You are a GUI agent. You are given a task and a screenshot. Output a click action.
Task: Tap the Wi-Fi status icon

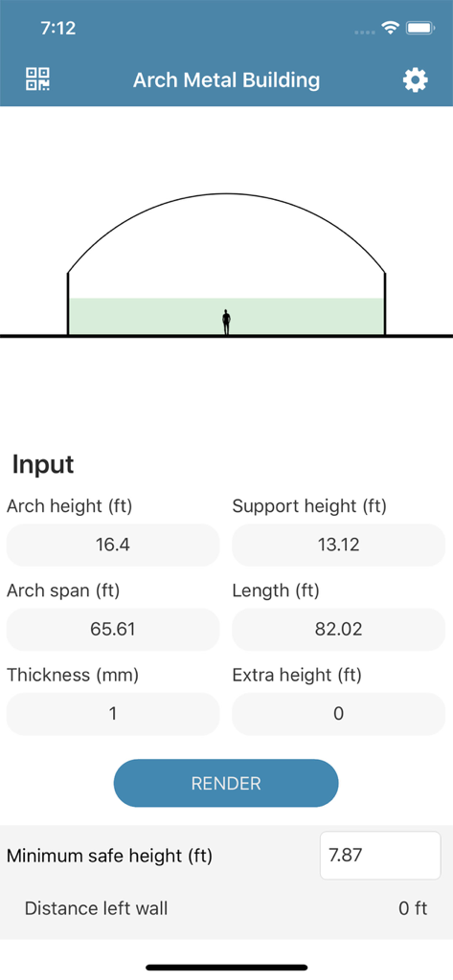[392, 28]
